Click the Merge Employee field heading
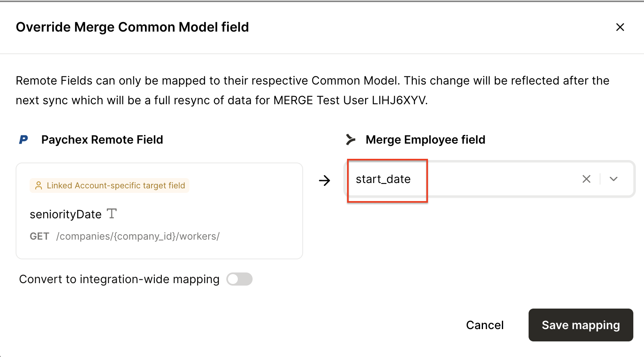Image resolution: width=644 pixels, height=357 pixels. (425, 140)
